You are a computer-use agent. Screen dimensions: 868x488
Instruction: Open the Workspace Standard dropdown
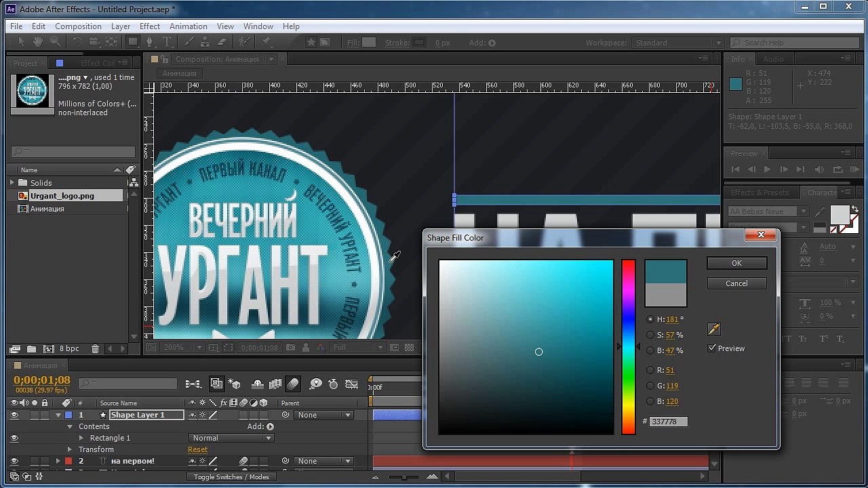point(677,43)
